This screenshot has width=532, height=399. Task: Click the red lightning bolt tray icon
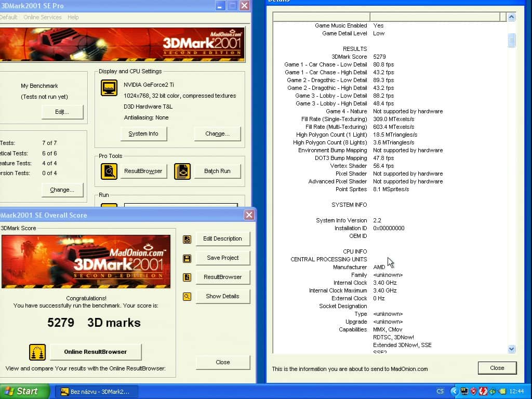[483, 391]
